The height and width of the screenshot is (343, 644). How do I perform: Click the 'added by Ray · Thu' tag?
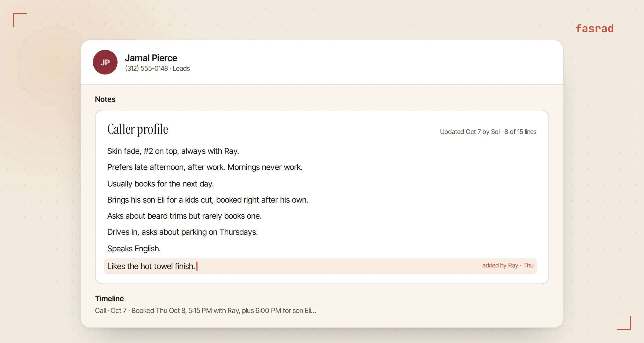508,265
